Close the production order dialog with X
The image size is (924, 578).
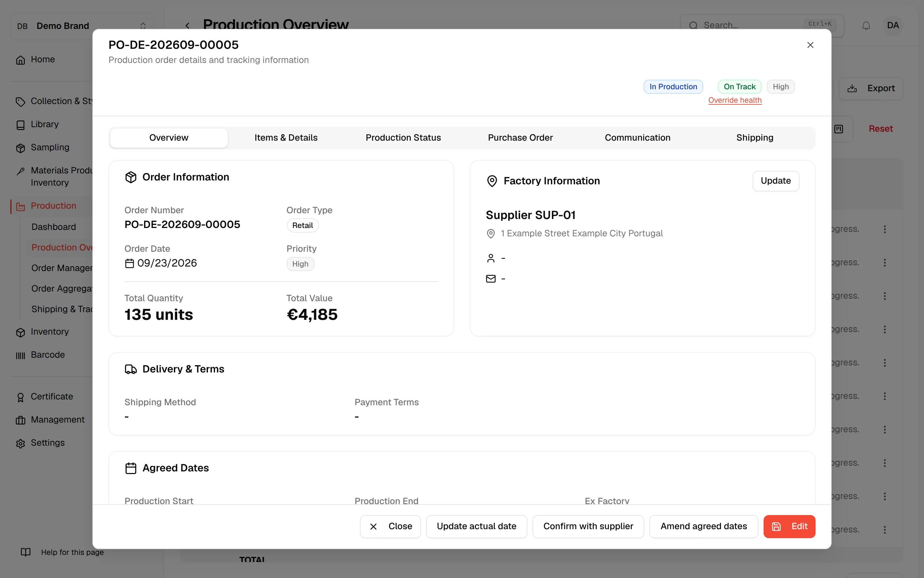[810, 45]
